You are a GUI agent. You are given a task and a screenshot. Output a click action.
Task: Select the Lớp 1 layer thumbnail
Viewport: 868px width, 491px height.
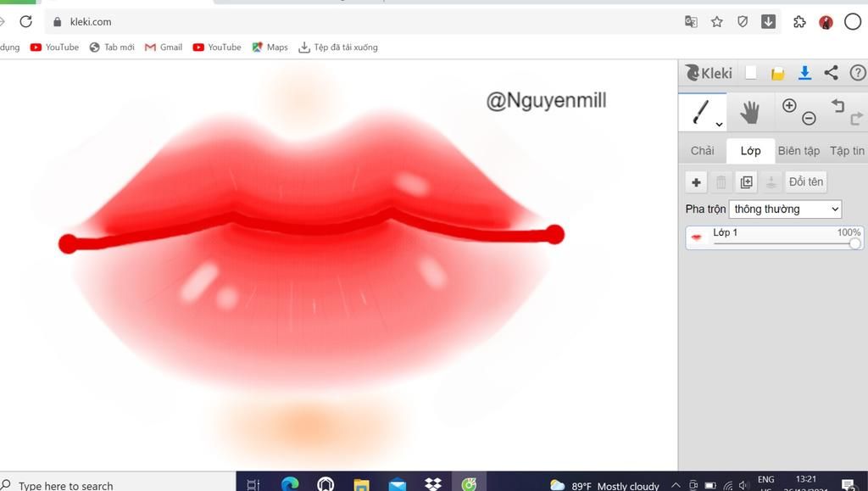[x=697, y=237]
